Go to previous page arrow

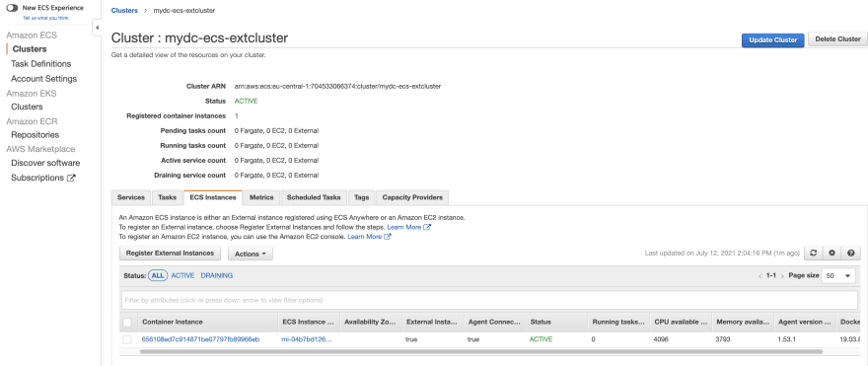[760, 276]
